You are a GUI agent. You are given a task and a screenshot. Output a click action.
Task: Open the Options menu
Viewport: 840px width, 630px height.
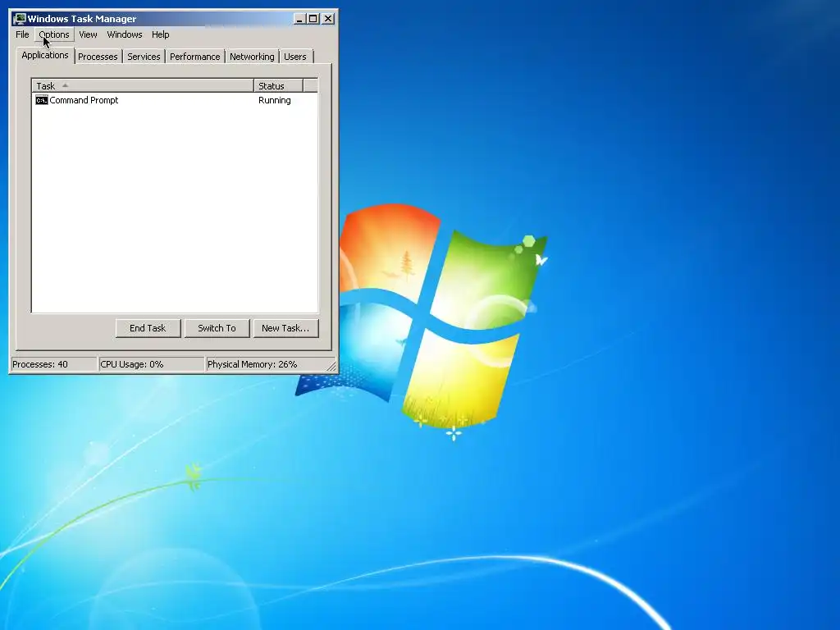pyautogui.click(x=54, y=34)
